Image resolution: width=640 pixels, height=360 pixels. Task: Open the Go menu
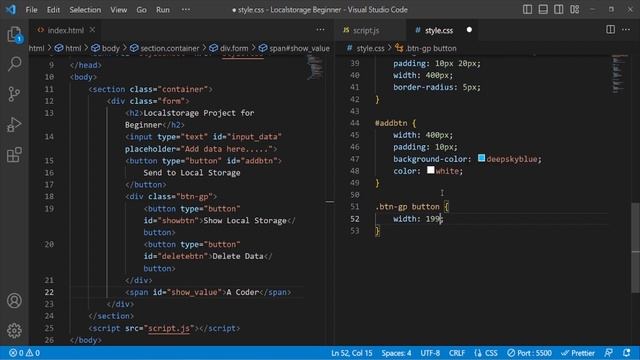[x=141, y=9]
